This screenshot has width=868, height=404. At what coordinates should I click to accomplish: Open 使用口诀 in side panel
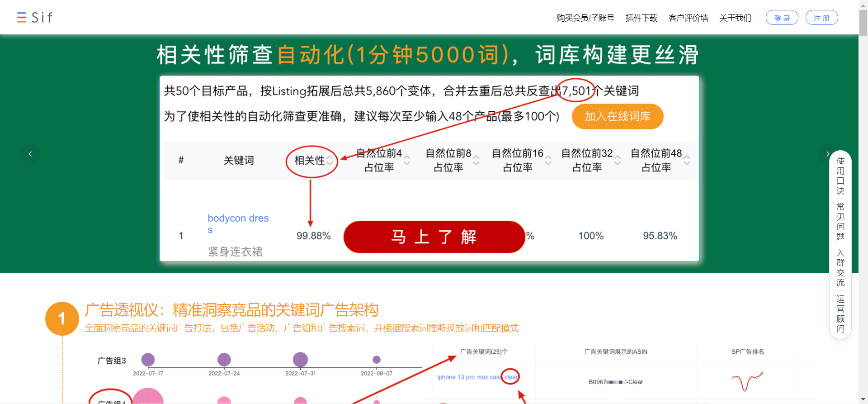[x=840, y=176]
